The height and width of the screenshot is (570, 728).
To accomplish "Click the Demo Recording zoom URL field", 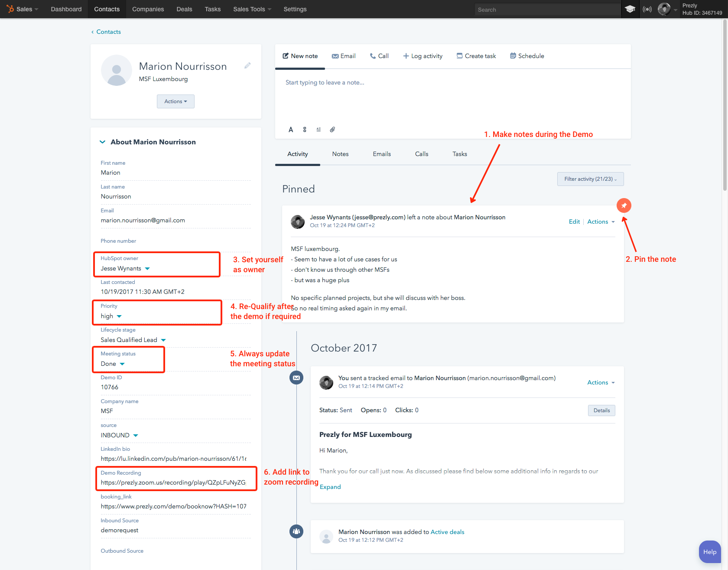I will [x=173, y=482].
